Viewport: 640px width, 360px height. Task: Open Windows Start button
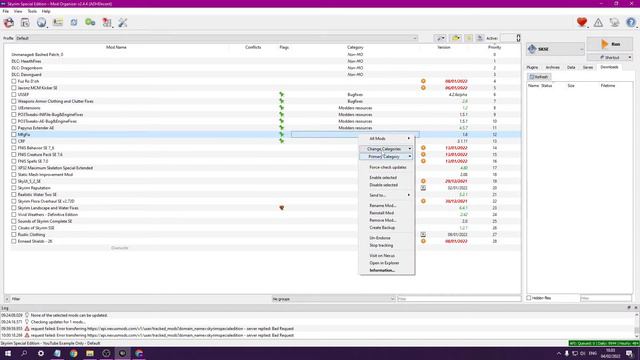click(x=8, y=353)
